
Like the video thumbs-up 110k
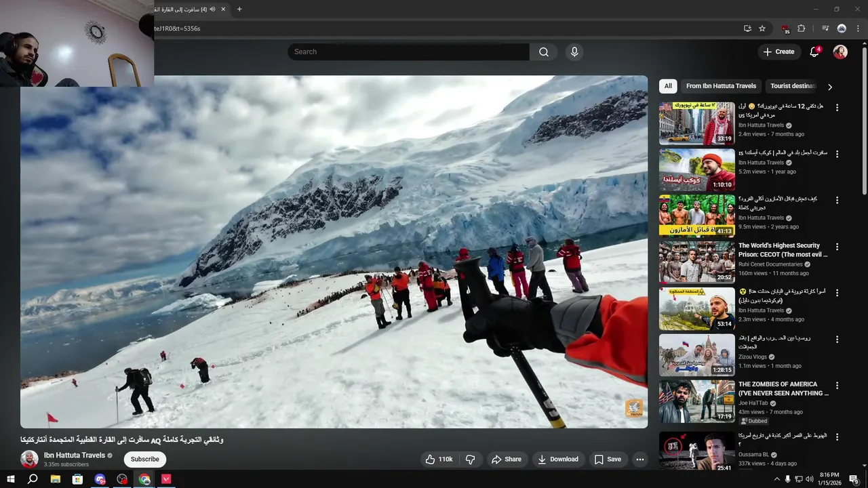click(x=439, y=460)
